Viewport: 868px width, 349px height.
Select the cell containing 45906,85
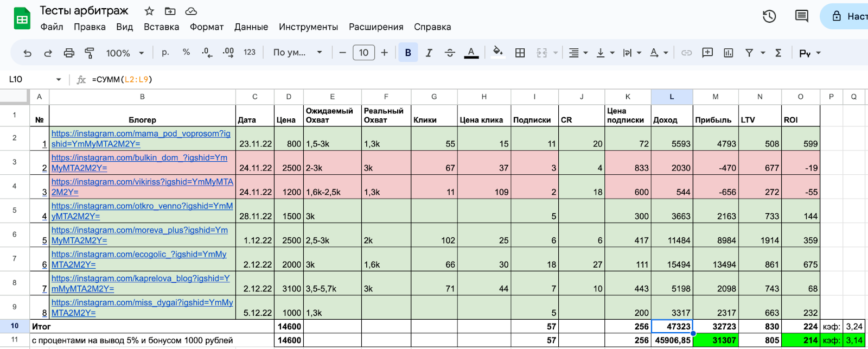point(672,340)
